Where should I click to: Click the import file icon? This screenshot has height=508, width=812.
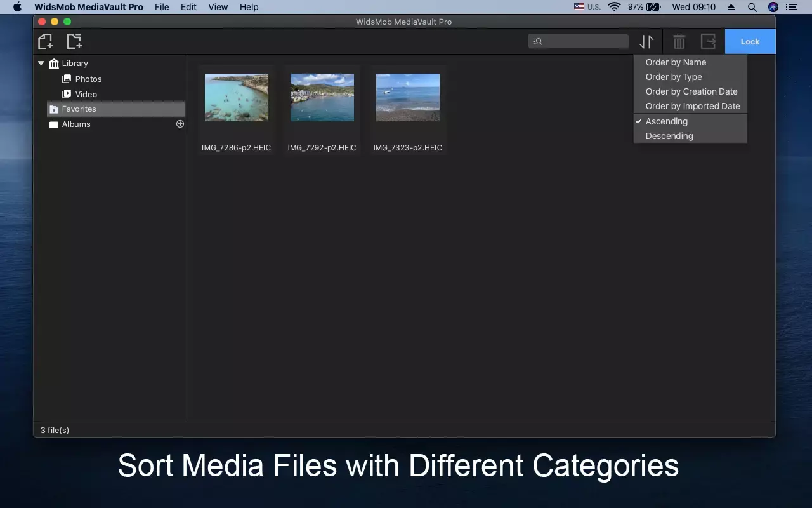[45, 41]
